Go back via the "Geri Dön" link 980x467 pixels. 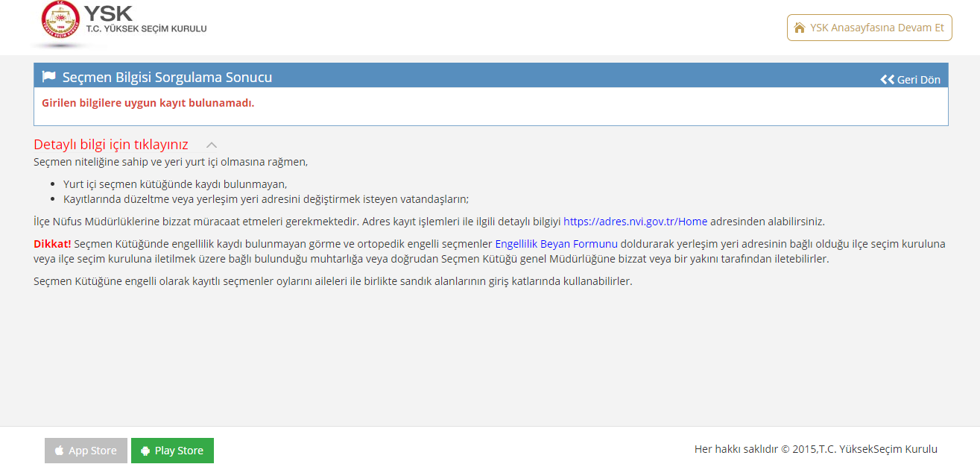tap(918, 80)
